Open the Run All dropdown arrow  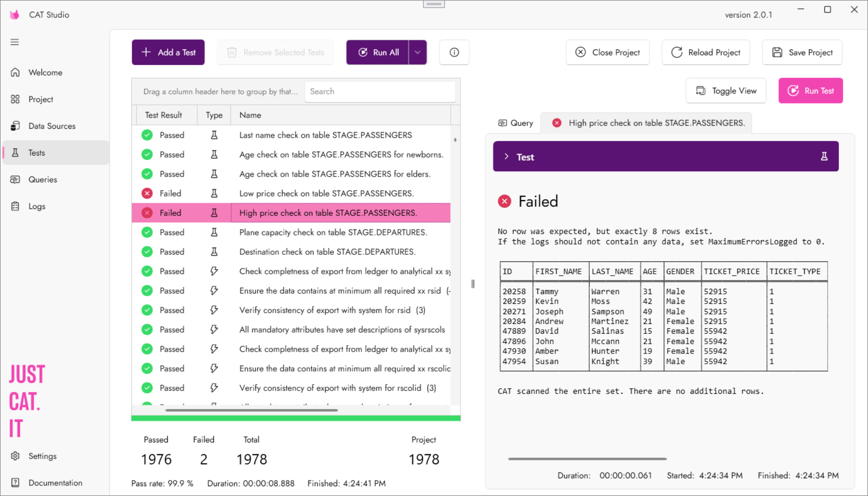(x=418, y=53)
